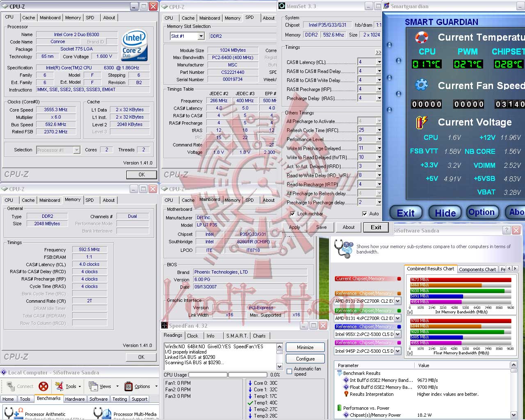
Task: Click the Hide button in Smartguardian
Action: tap(445, 213)
